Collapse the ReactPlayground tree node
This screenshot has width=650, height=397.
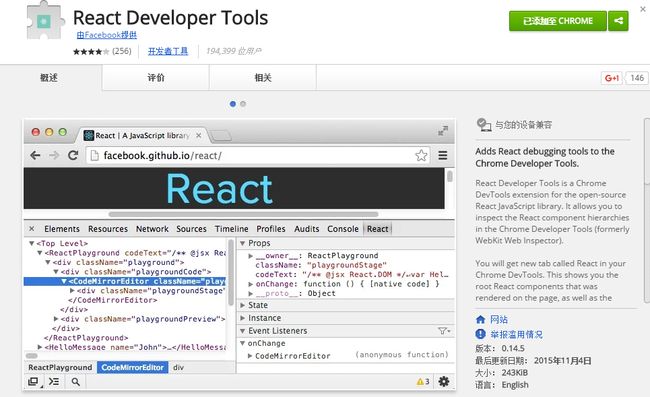pos(40,253)
